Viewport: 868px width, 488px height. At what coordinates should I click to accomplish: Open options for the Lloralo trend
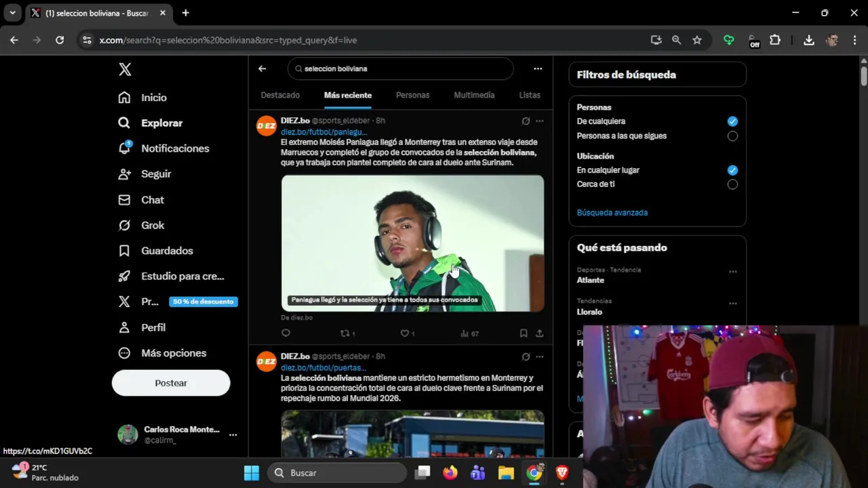pyautogui.click(x=732, y=304)
